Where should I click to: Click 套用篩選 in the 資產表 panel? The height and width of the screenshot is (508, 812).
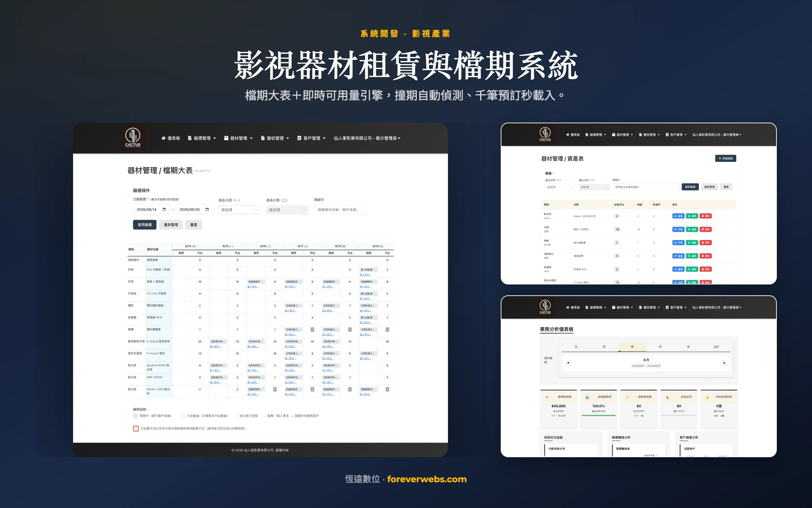pyautogui.click(x=690, y=187)
